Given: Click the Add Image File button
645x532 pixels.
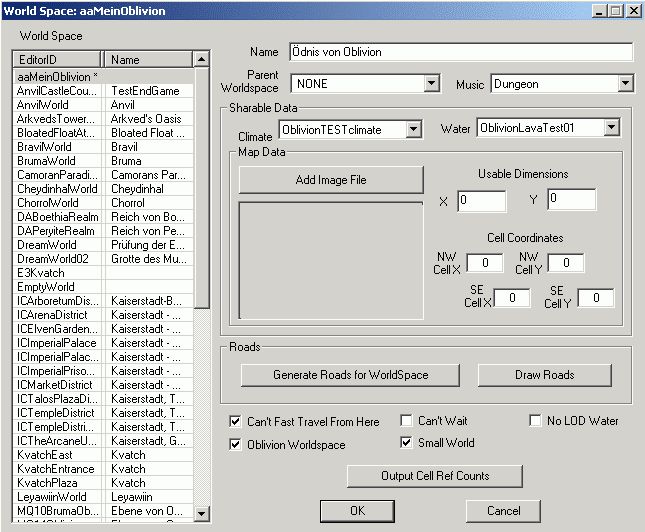Looking at the screenshot, I should (331, 180).
